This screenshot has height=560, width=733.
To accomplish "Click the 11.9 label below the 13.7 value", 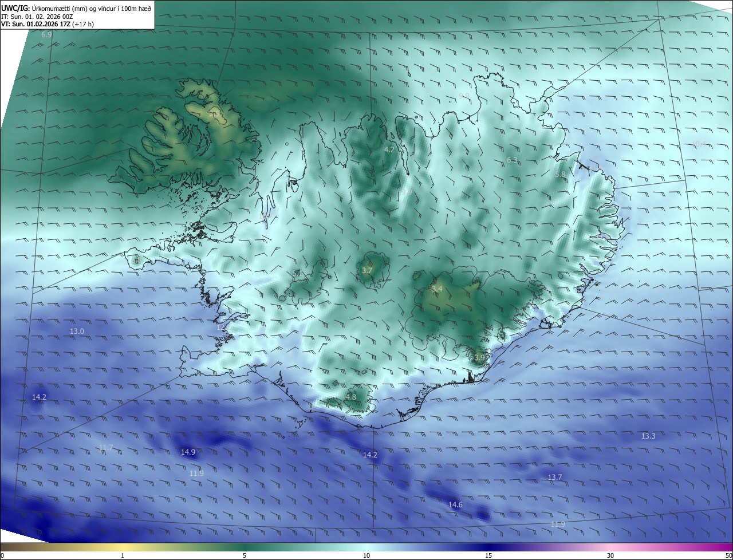I will (558, 524).
